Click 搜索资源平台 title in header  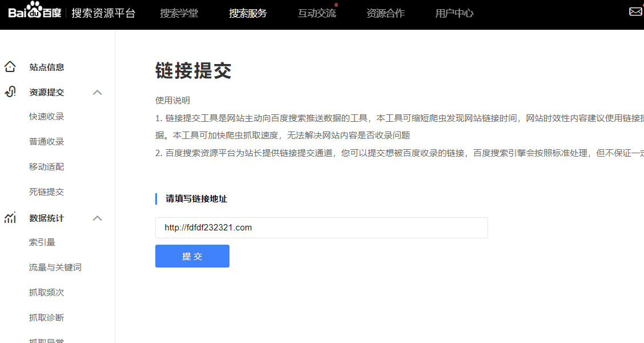pyautogui.click(x=103, y=13)
